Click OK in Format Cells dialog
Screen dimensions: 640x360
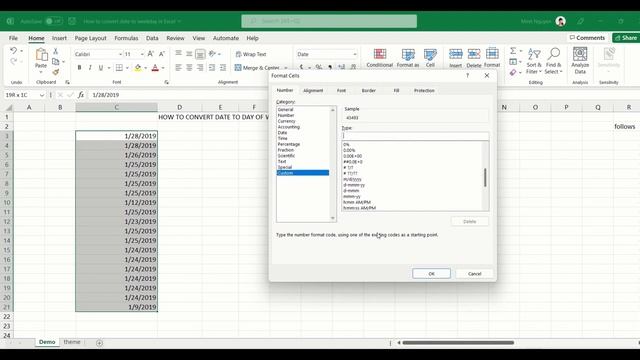click(431, 273)
